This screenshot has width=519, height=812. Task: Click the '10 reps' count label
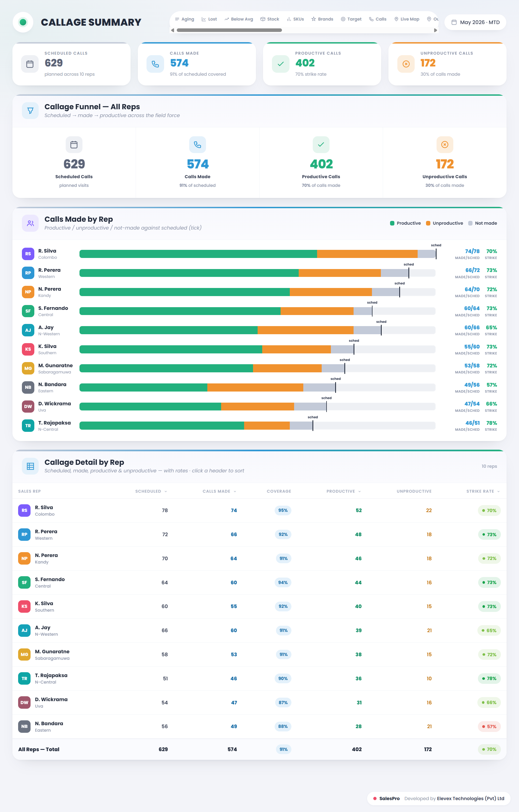pos(489,466)
